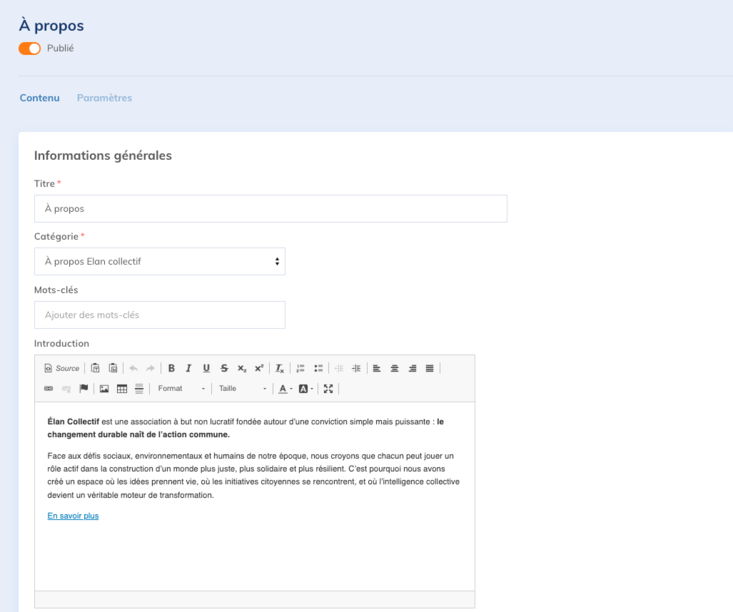Undo last edit in editor

[134, 368]
